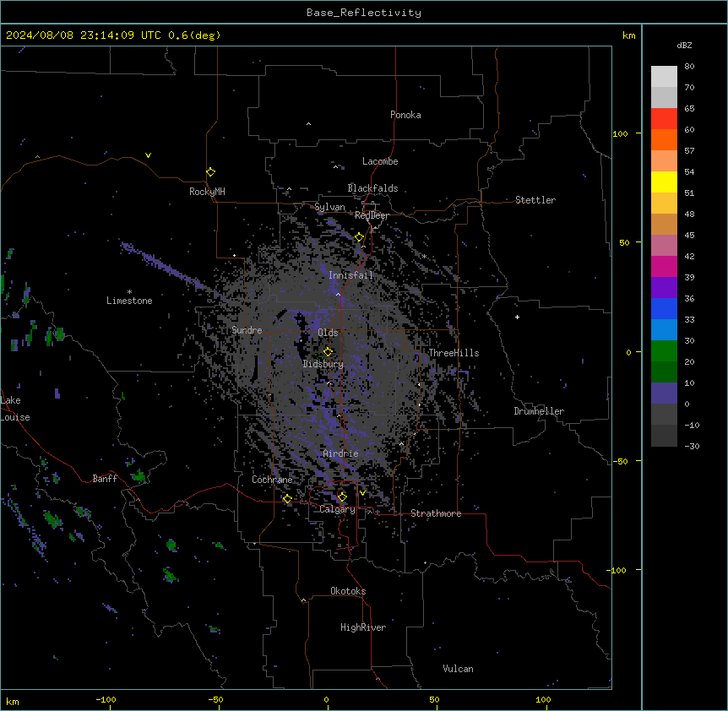Click the yellow diamond marker south of Cochrane
Viewport: 728px width, 711px height.
[x=287, y=498]
